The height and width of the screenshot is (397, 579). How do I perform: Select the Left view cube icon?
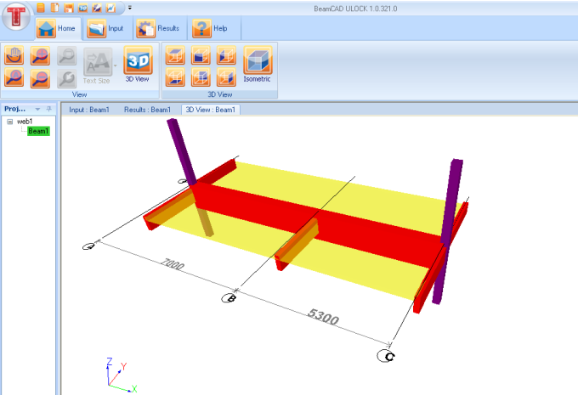tap(226, 55)
